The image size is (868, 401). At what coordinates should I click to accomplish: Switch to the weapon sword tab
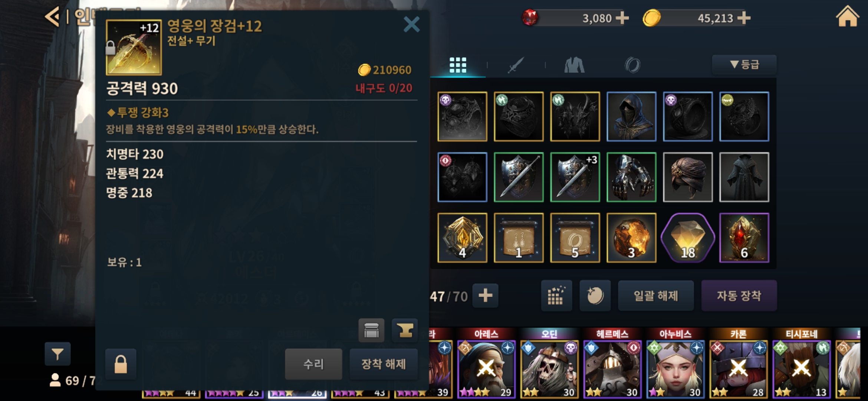[x=516, y=65]
